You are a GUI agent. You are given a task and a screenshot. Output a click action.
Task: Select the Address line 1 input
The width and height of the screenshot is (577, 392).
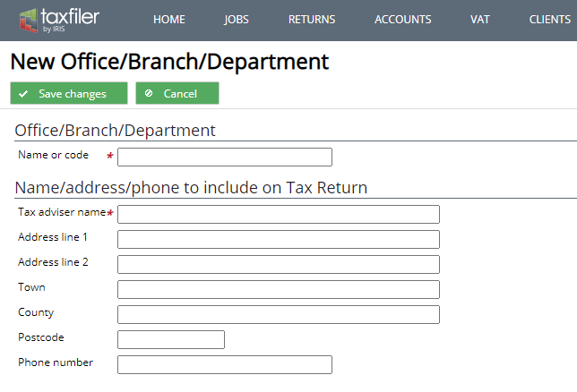(x=279, y=239)
